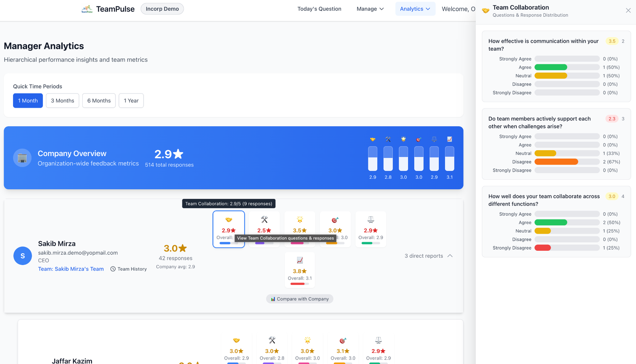Click the Sakib Mirza name heading
The height and width of the screenshot is (364, 636).
[57, 244]
